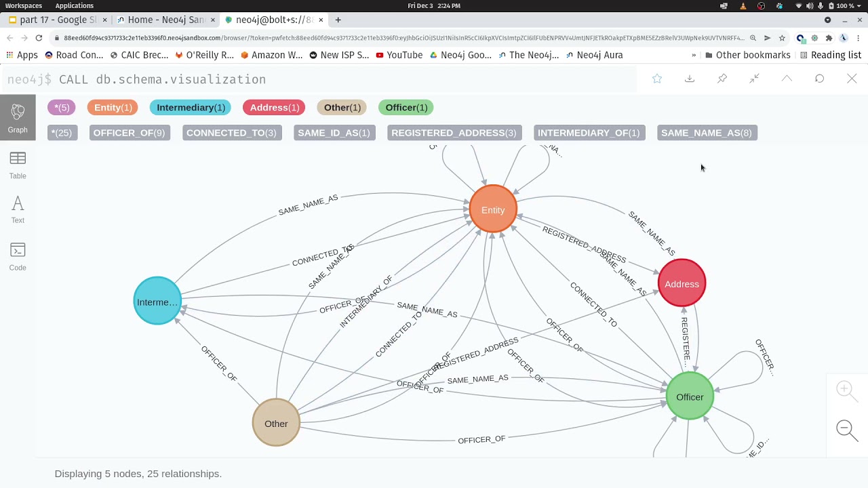Select the *(25) relationships chip
The image size is (868, 488).
click(x=62, y=133)
